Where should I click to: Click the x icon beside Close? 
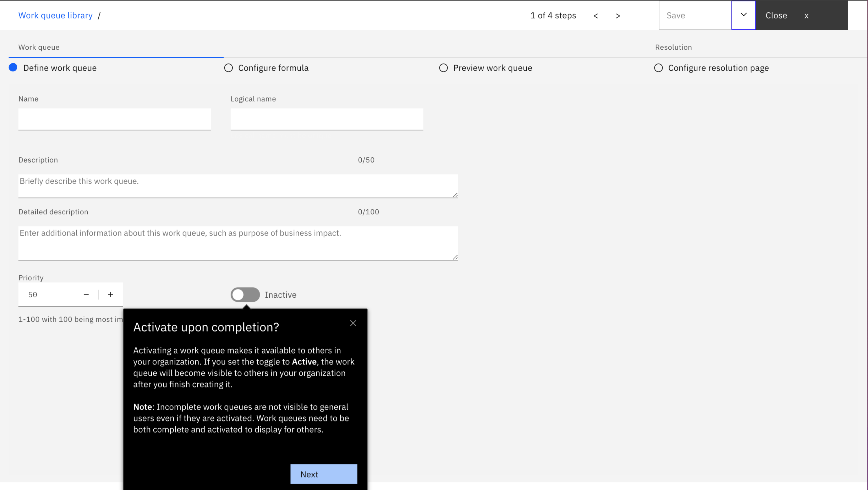pos(806,16)
